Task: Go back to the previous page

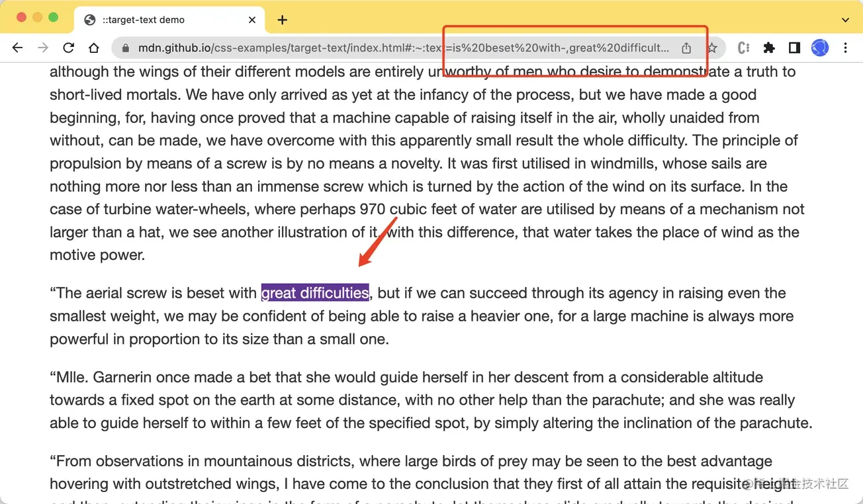Action: coord(17,48)
